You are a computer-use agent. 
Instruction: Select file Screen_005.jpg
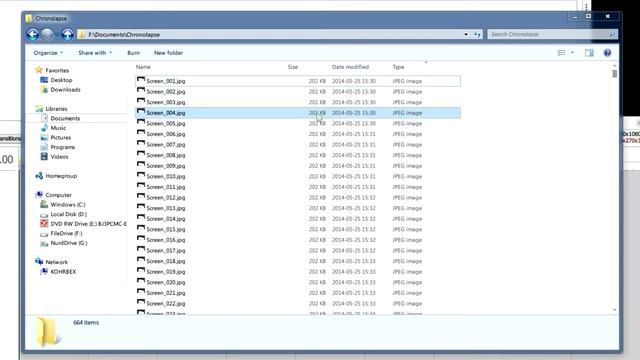(298, 123)
